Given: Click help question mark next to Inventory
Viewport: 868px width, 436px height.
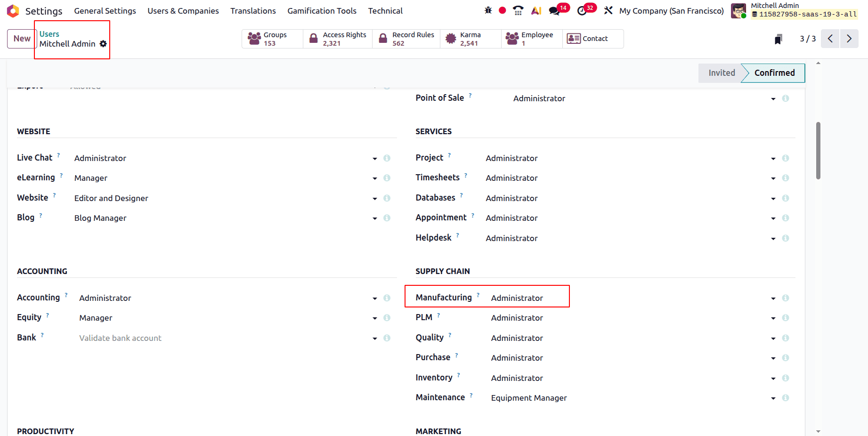Looking at the screenshot, I should (x=459, y=375).
